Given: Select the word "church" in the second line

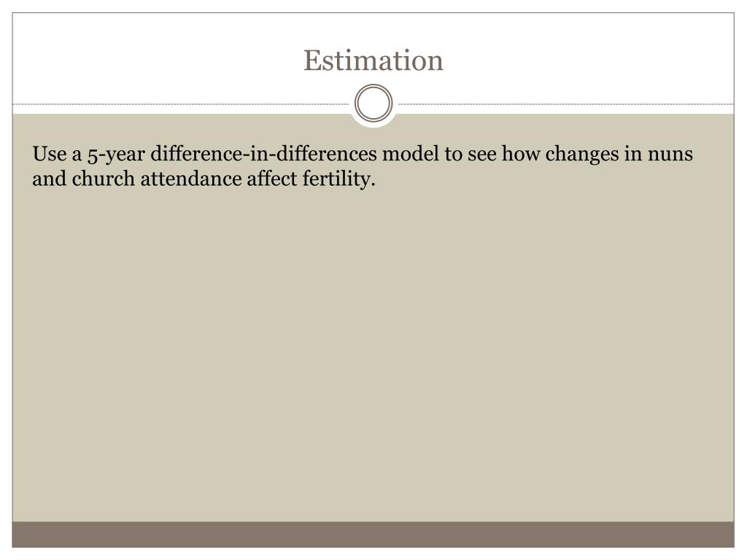Looking at the screenshot, I should tap(104, 179).
